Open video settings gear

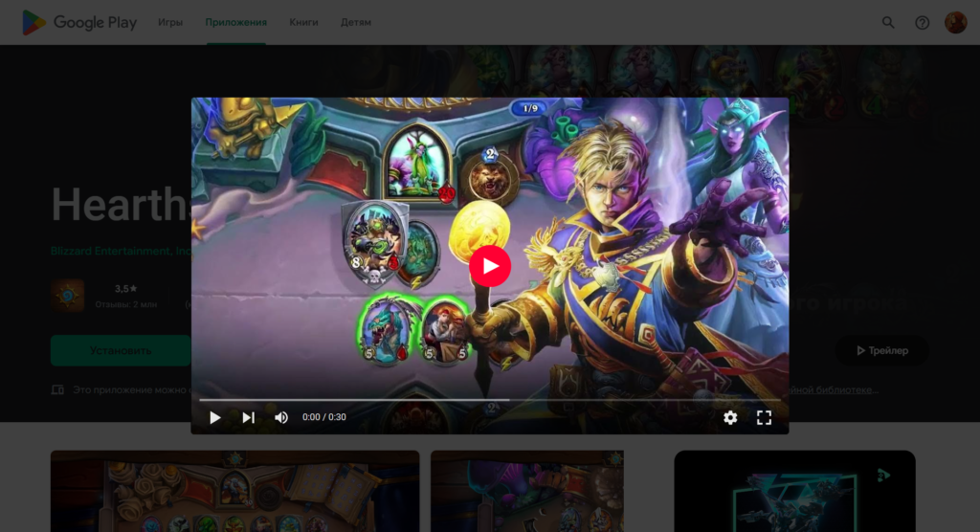point(730,417)
